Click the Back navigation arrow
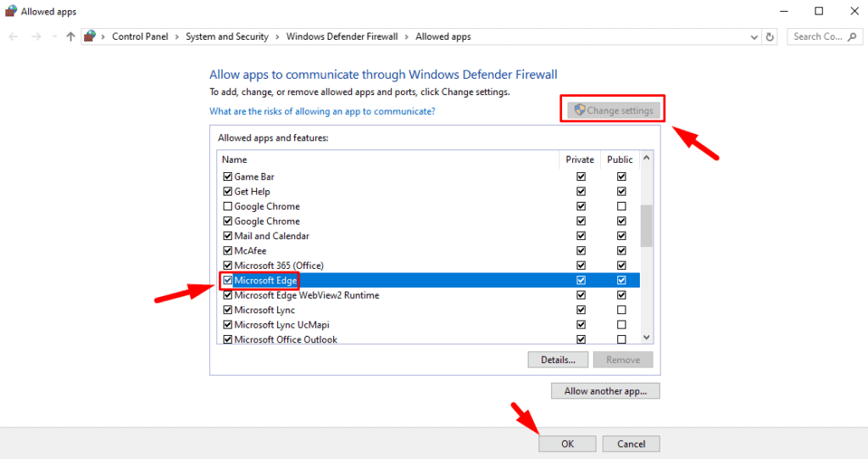This screenshot has width=868, height=459. [x=13, y=36]
